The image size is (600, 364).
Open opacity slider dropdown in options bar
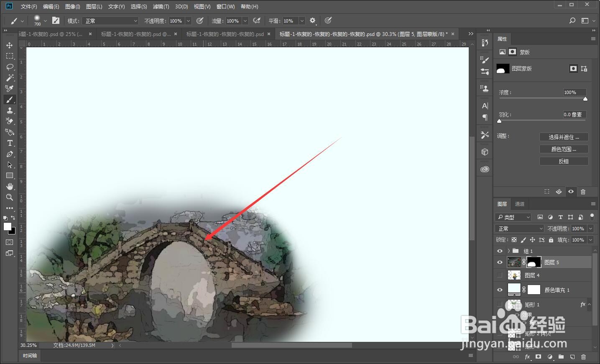click(188, 20)
